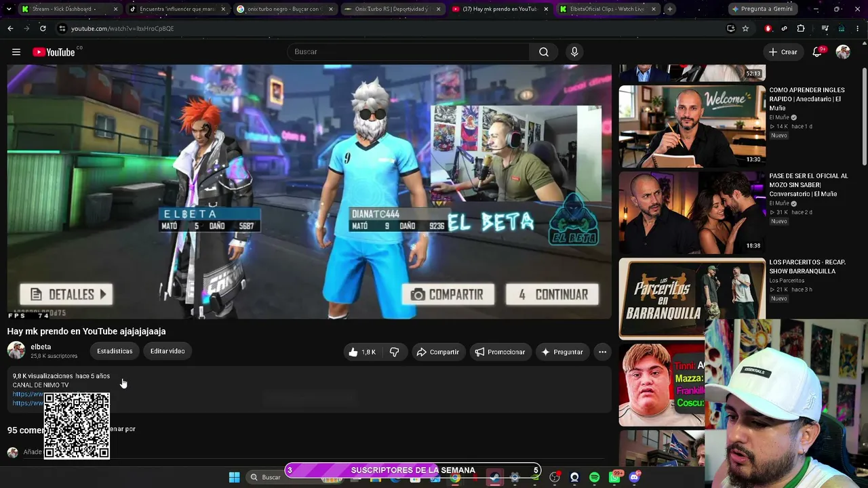Open the YouTube account avatar menu
The width and height of the screenshot is (868, 488).
click(843, 52)
